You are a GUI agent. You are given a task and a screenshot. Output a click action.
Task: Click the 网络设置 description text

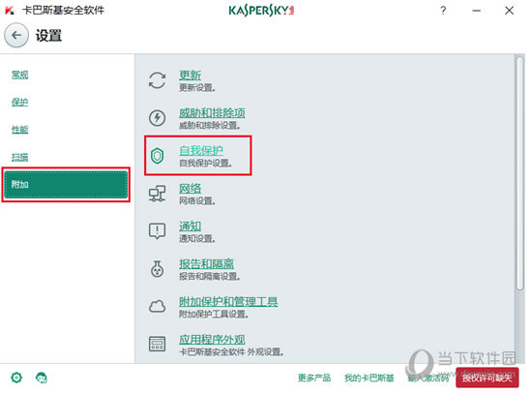coord(197,200)
